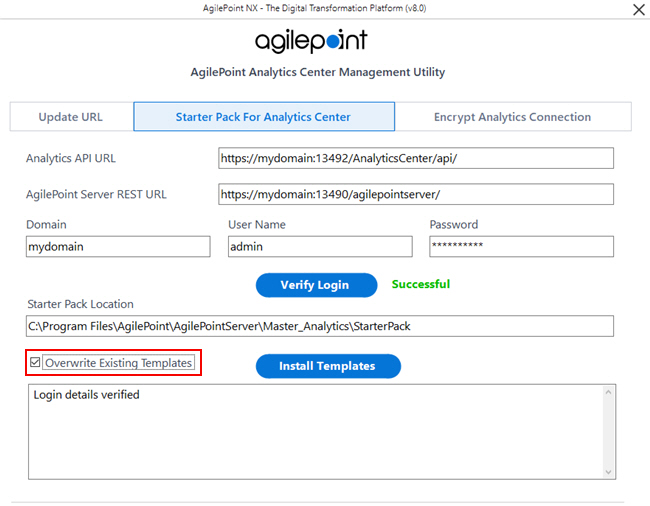This screenshot has width=650, height=506.
Task: Click the Analytics API URL label
Action: (x=71, y=158)
